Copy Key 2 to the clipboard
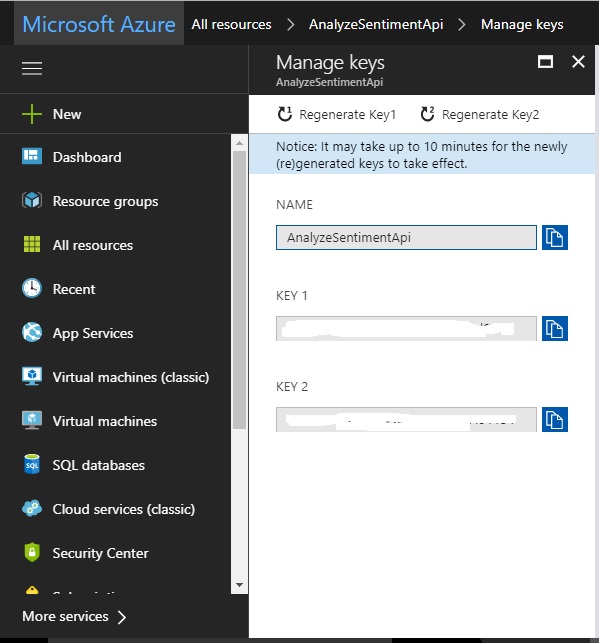This screenshot has width=599, height=643. click(x=555, y=420)
